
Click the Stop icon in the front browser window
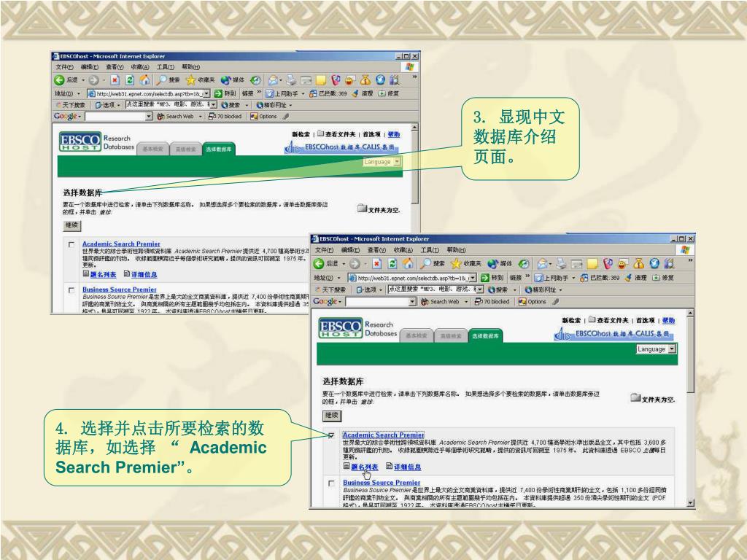pos(377,264)
